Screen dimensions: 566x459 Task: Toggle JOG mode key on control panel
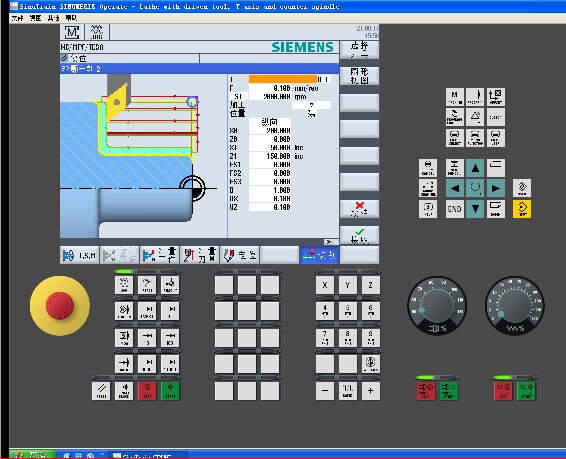pyautogui.click(x=124, y=285)
